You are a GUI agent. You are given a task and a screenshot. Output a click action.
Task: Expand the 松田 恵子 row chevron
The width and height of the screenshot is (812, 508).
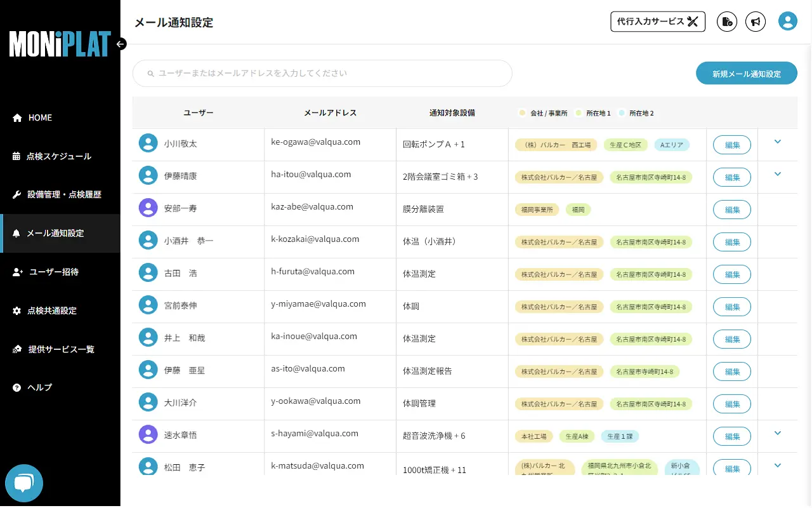778,465
